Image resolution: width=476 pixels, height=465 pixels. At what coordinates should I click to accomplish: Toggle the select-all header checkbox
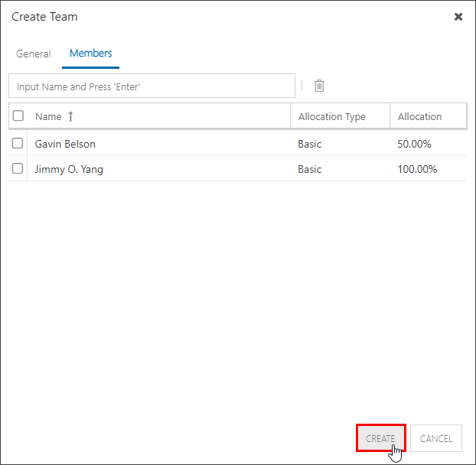pos(18,115)
